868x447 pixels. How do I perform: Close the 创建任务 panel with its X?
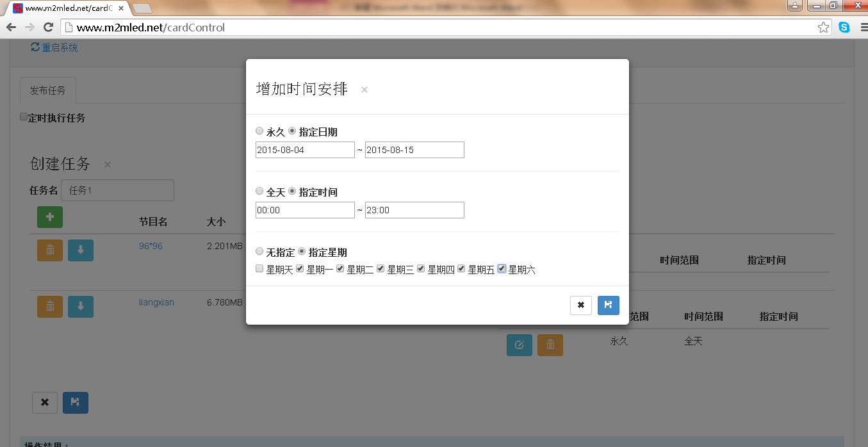[108, 165]
